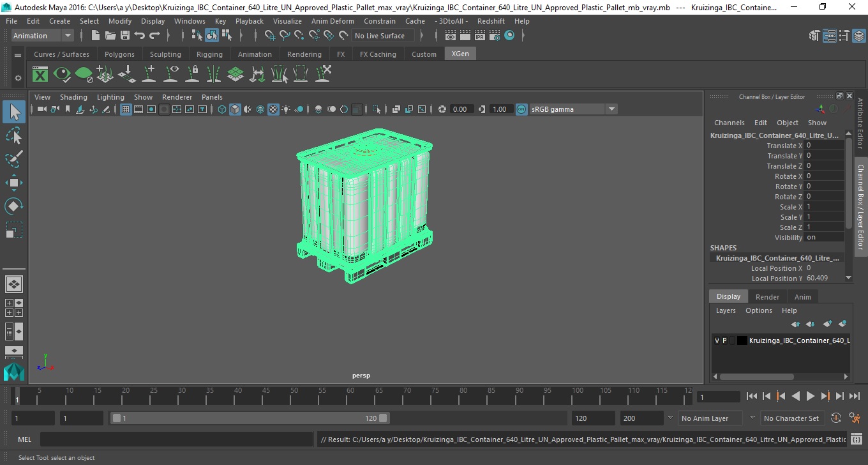Click the XGen guide lock icon
Viewport: 868px width, 465px height.
[192, 75]
